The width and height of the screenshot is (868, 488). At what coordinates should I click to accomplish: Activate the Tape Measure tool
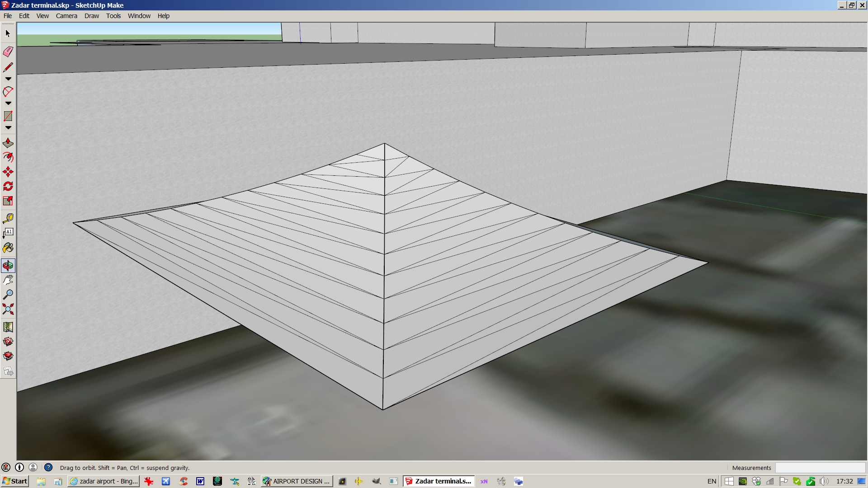tap(8, 219)
